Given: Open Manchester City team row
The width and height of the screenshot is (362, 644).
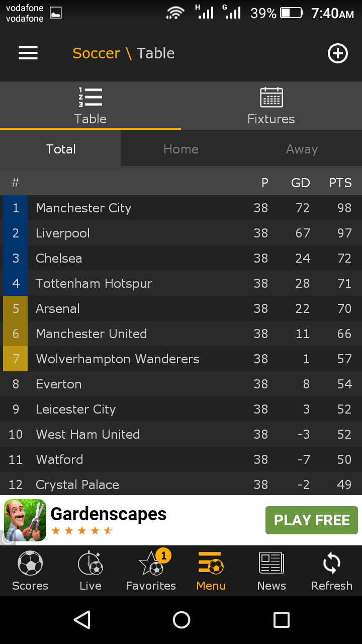Looking at the screenshot, I should 181,208.
